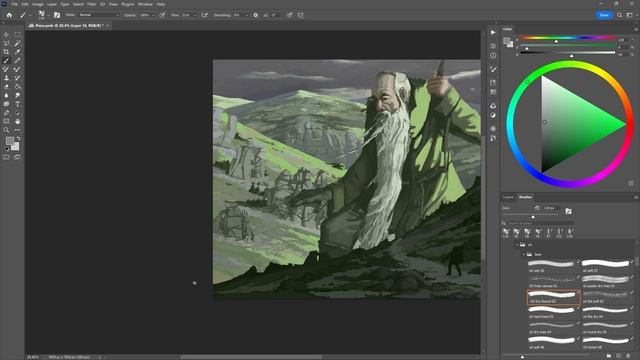The image size is (640, 360).
Task: Open the blending Mode dropdown
Action: click(x=99, y=15)
